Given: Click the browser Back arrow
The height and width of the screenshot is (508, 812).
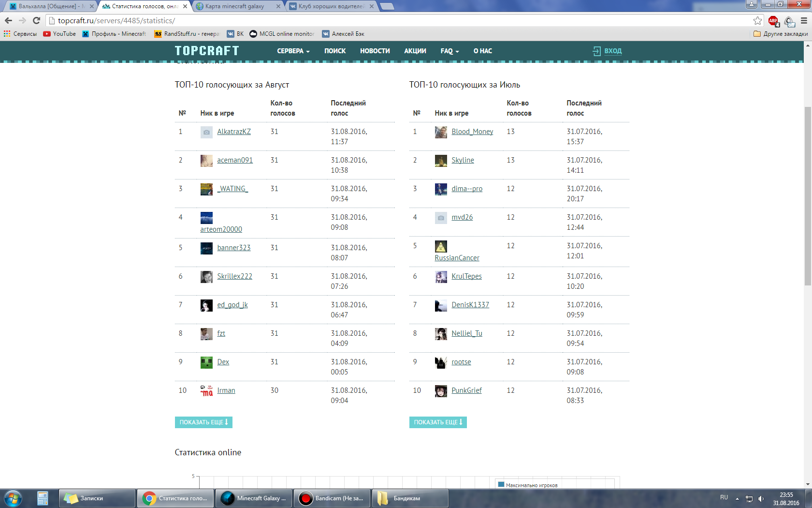Looking at the screenshot, I should point(8,20).
